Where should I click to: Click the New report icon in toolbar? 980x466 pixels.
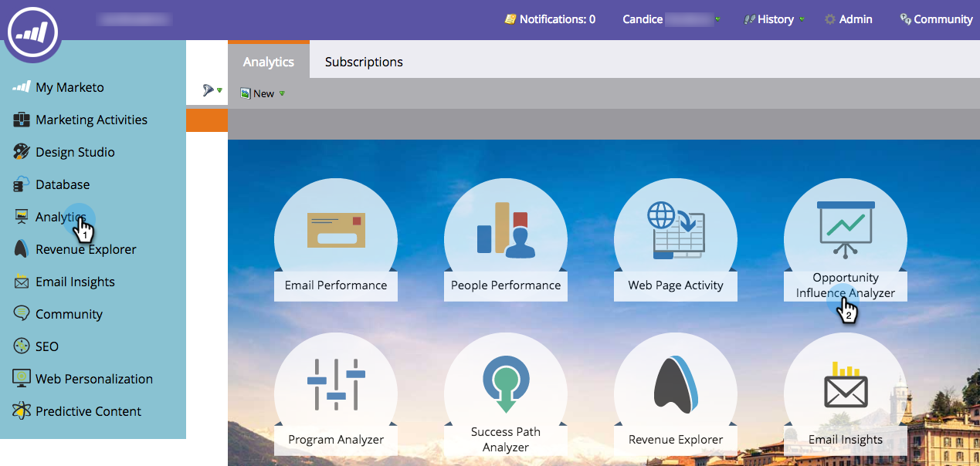(245, 93)
